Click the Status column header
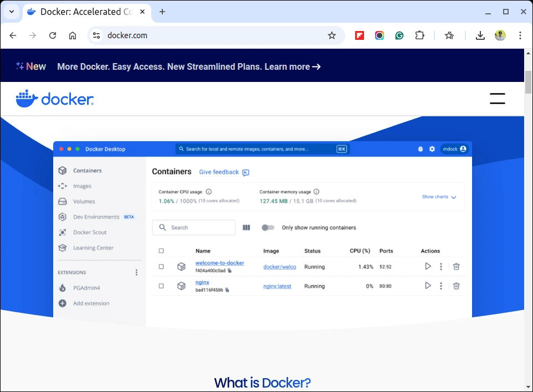Viewport: 533px width, 392px height. point(312,251)
